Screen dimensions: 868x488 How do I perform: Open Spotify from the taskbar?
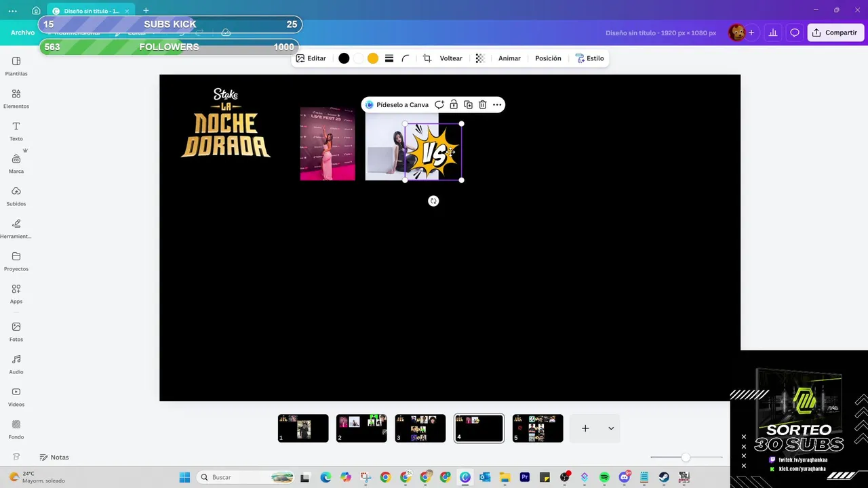(604, 477)
